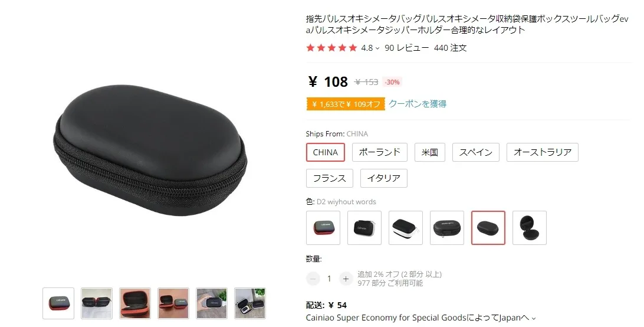View the first gallery thumbnail of red-trimmed case
Screen dimensions: 644x327
[58, 303]
